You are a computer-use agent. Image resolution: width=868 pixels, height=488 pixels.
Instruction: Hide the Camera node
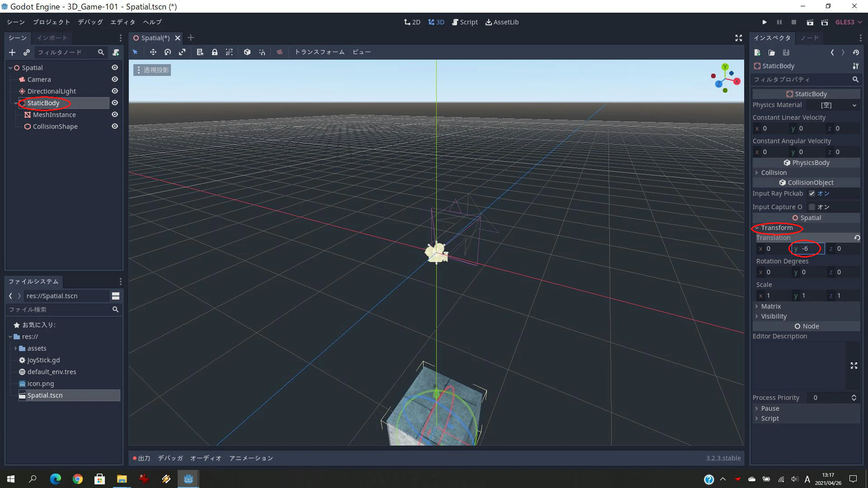[x=115, y=79]
